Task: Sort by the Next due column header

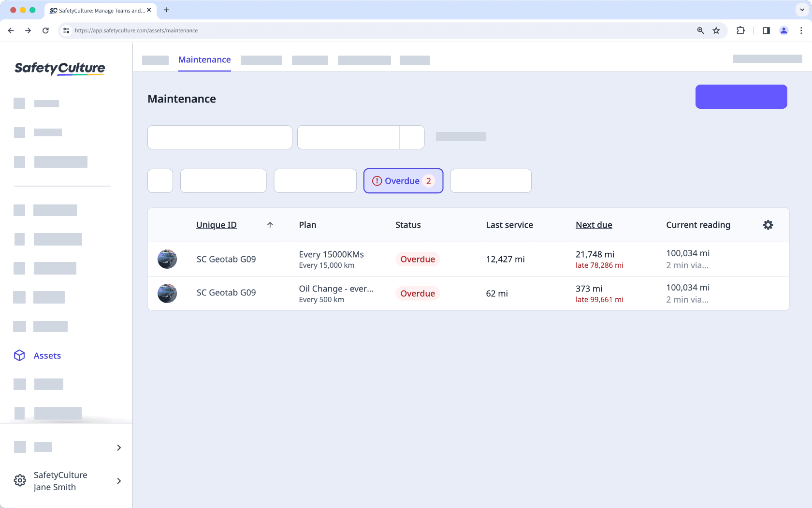Action: 594,225
